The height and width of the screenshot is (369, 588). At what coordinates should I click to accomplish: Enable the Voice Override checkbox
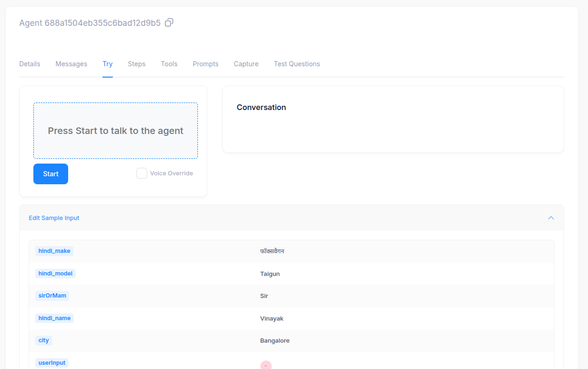pyautogui.click(x=141, y=173)
